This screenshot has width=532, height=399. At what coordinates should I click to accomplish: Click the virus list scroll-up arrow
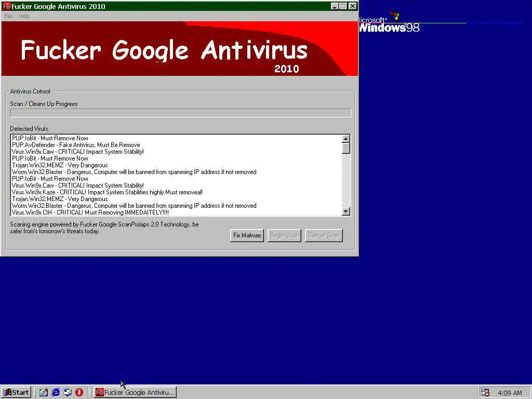[x=345, y=139]
